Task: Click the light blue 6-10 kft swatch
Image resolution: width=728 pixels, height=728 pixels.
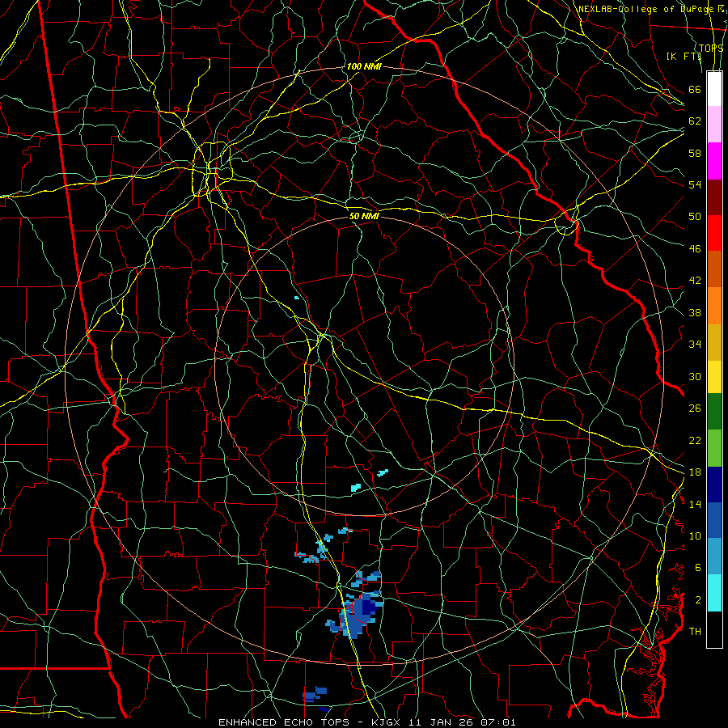Action: point(714,557)
